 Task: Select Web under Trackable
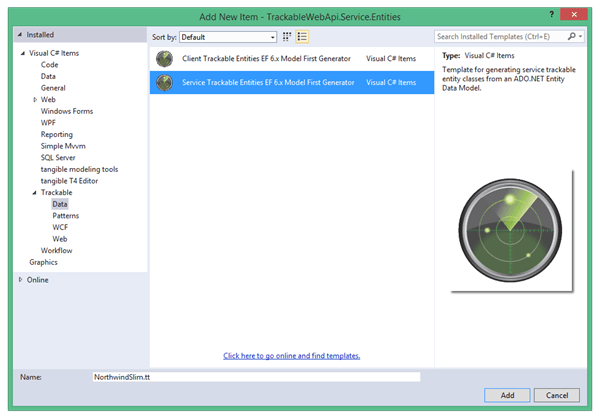[x=60, y=239]
